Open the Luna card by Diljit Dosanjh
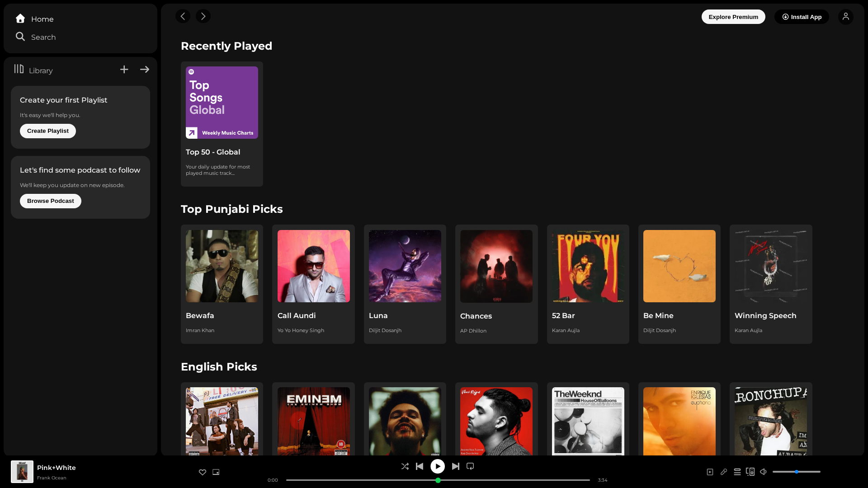The height and width of the screenshot is (488, 868). click(x=405, y=284)
